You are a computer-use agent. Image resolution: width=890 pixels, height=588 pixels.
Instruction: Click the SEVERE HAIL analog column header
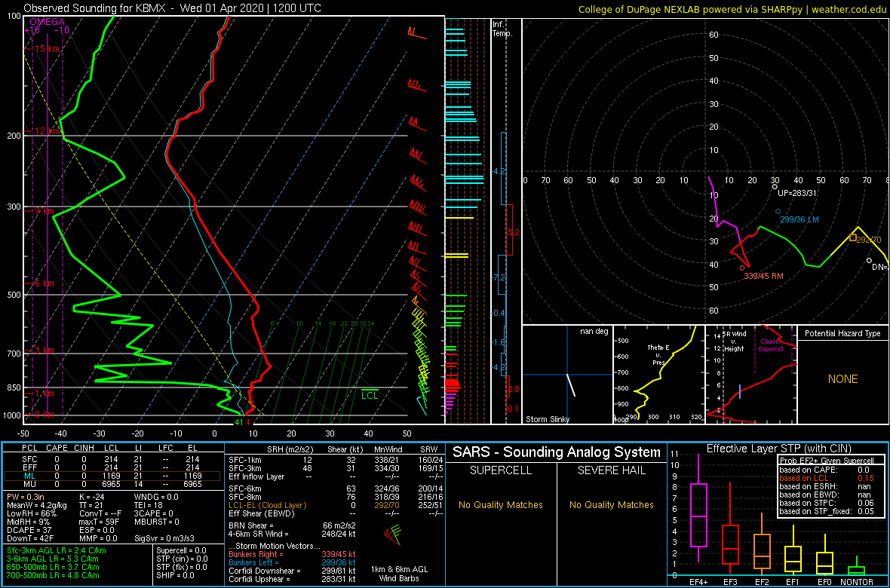click(612, 470)
